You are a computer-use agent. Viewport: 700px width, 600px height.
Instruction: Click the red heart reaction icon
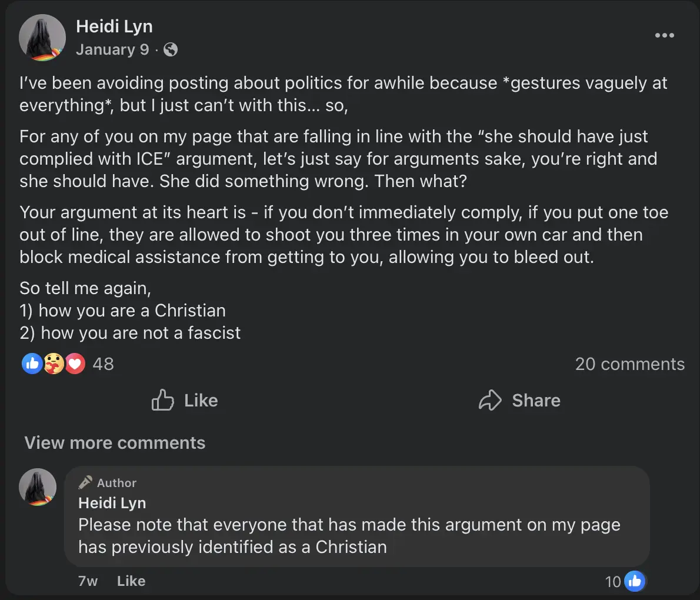(75, 364)
